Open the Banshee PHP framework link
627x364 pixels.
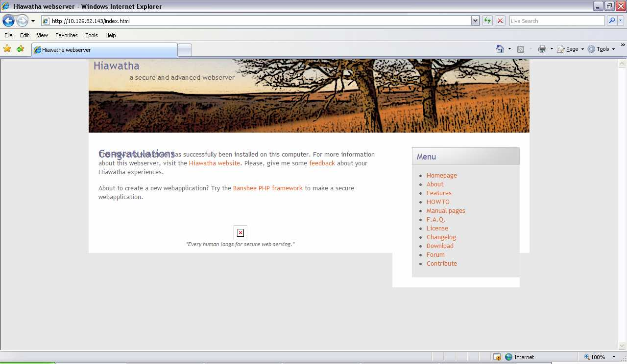(268, 188)
